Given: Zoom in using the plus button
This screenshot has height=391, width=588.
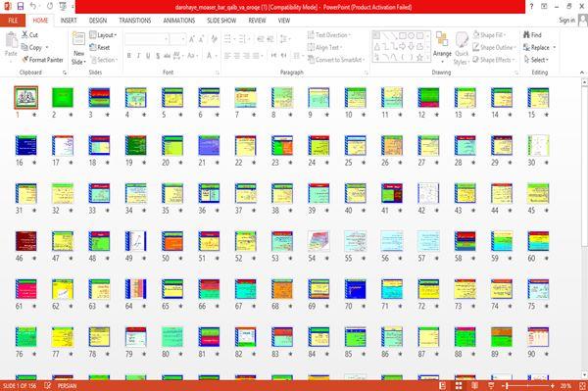Looking at the screenshot, I should 553,386.
